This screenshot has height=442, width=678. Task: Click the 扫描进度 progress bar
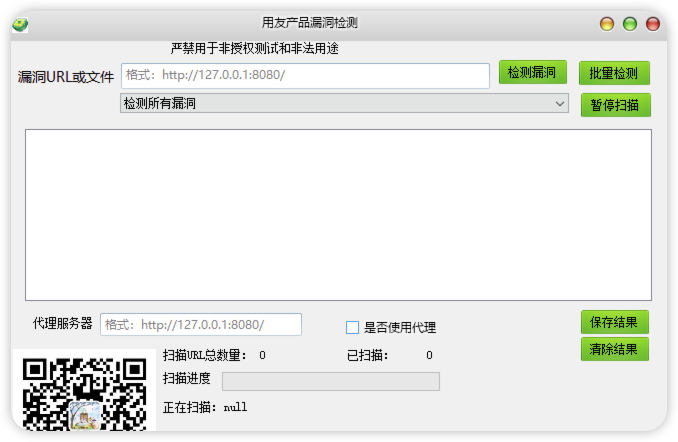pyautogui.click(x=331, y=381)
